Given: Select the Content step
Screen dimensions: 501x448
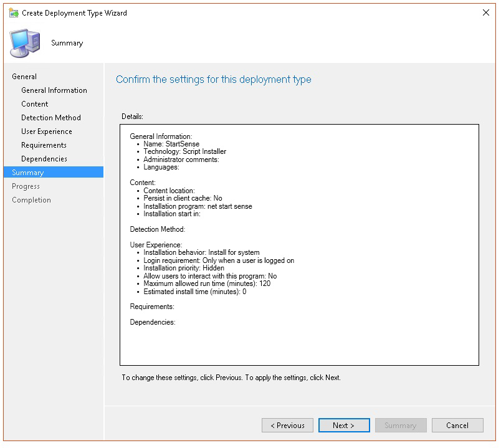Looking at the screenshot, I should [x=35, y=104].
